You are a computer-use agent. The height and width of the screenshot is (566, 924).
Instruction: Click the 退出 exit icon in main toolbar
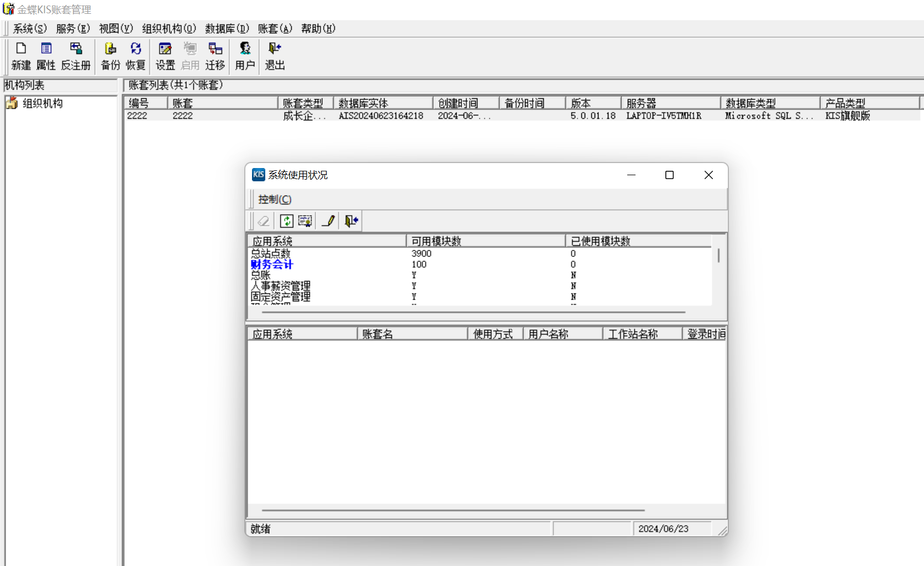pos(275,56)
